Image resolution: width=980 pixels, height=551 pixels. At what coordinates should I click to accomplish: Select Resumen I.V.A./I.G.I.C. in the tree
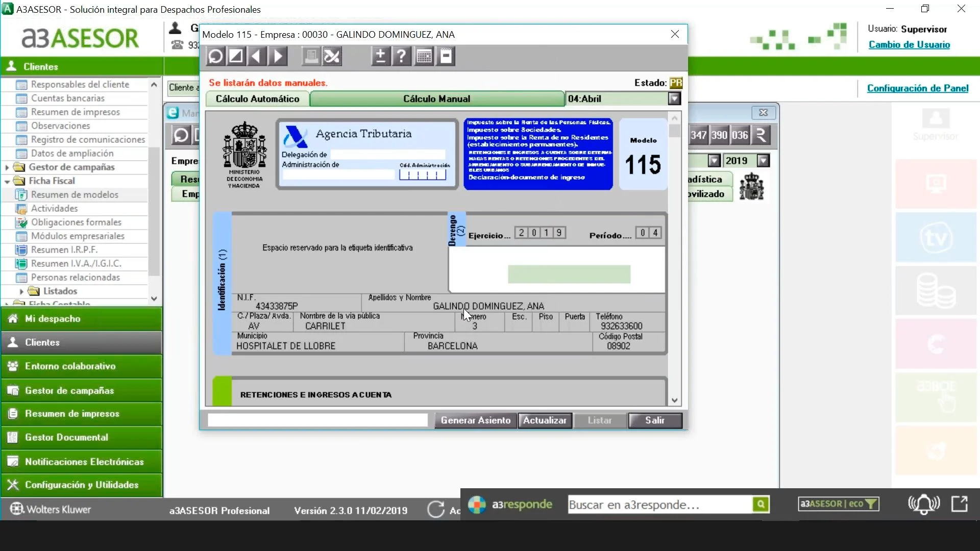76,264
